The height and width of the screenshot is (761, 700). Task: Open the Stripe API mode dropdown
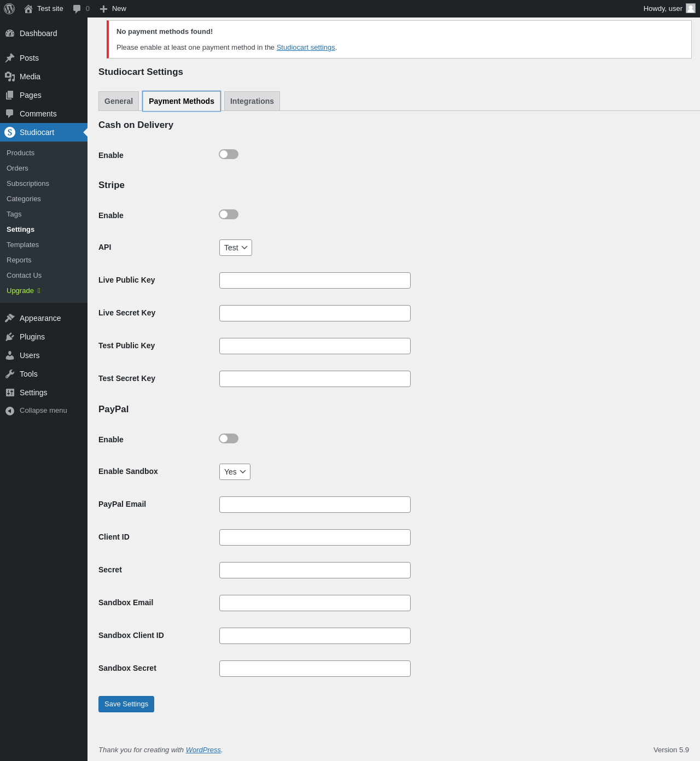[x=236, y=248]
